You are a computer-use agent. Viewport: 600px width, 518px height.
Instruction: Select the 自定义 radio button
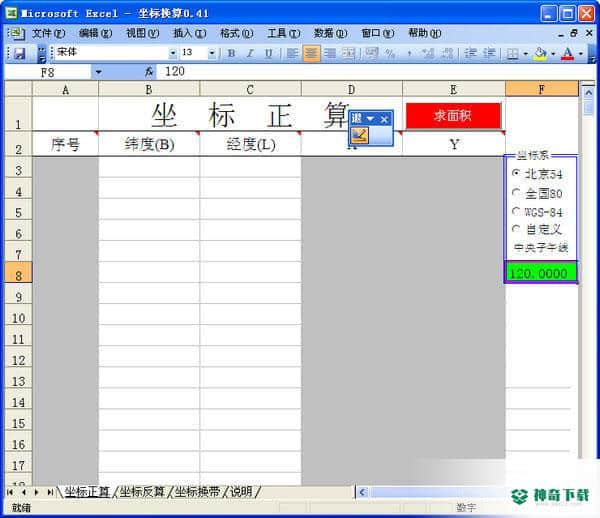point(516,229)
